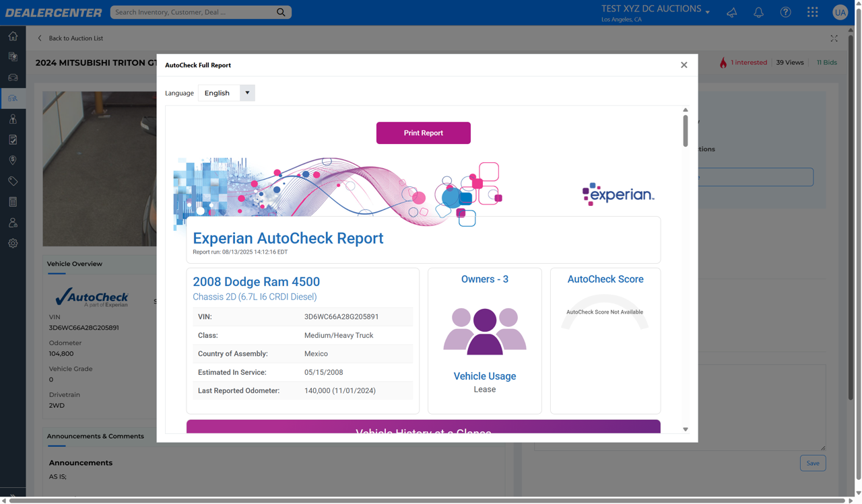Screen dimensions: 862x504
Task: Click the 1 interested text
Action: click(749, 63)
